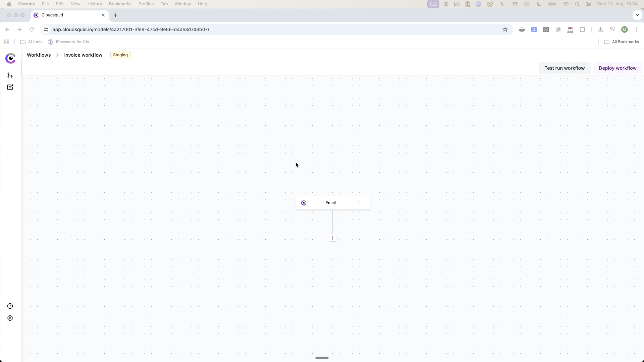Open the History menu in menu bar
Image resolution: width=644 pixels, height=362 pixels.
[95, 4]
